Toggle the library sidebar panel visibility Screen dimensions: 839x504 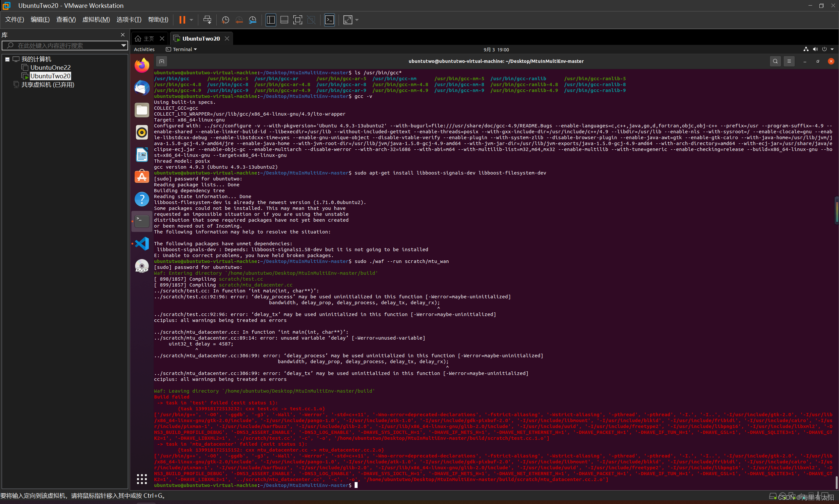point(270,20)
